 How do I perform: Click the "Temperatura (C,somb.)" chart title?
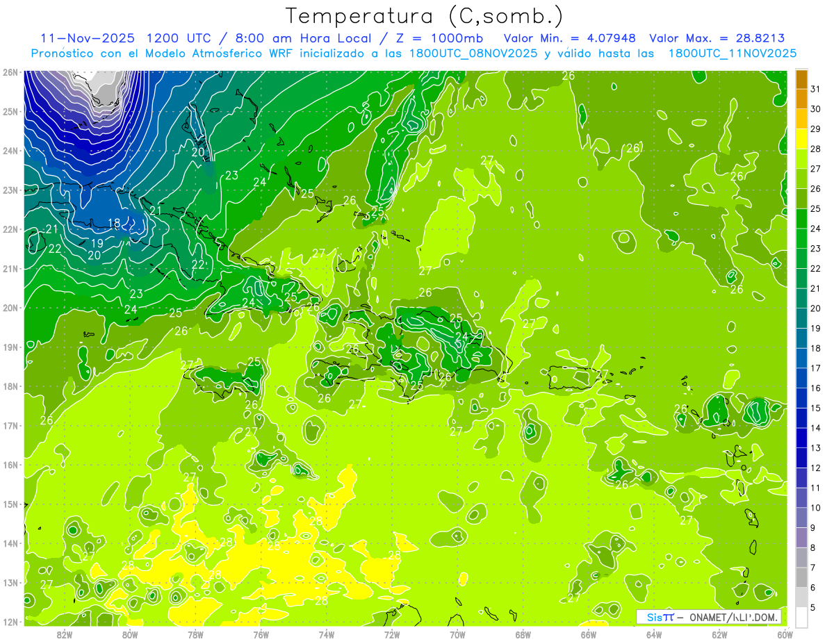(x=424, y=16)
